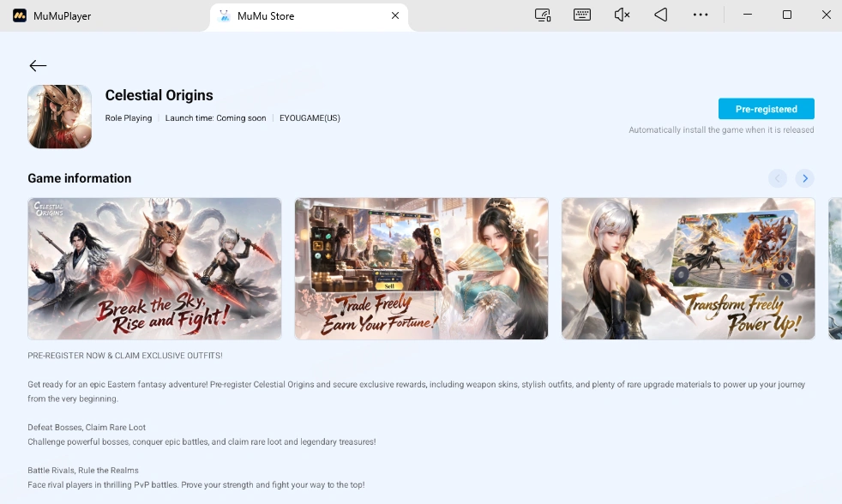Click the Face rival players description line
The height and width of the screenshot is (504, 842).
[196, 484]
